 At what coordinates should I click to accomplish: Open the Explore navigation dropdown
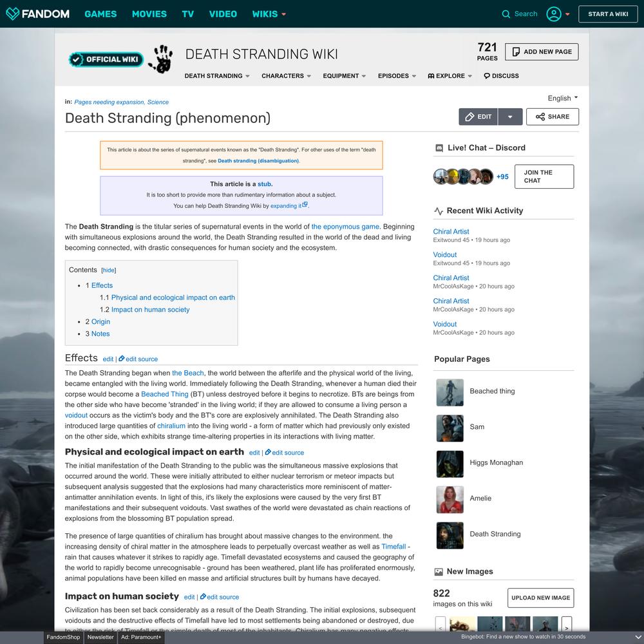click(x=450, y=76)
